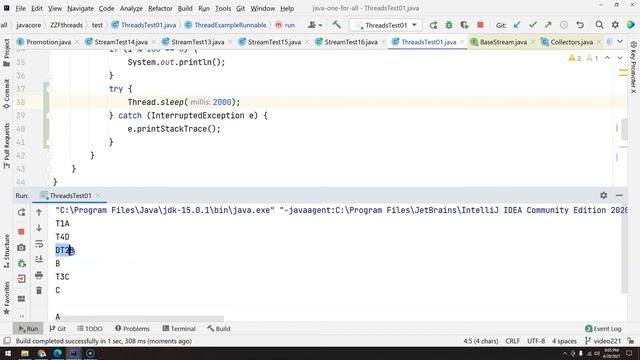Open the Build tool window
The width and height of the screenshot is (640, 360).
219,329
